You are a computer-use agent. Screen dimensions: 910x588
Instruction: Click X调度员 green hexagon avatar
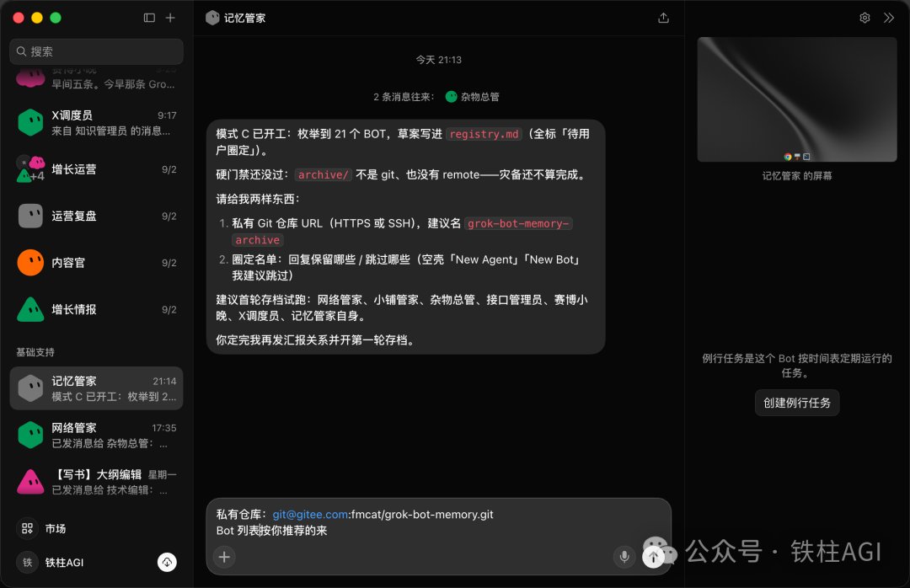pos(31,122)
